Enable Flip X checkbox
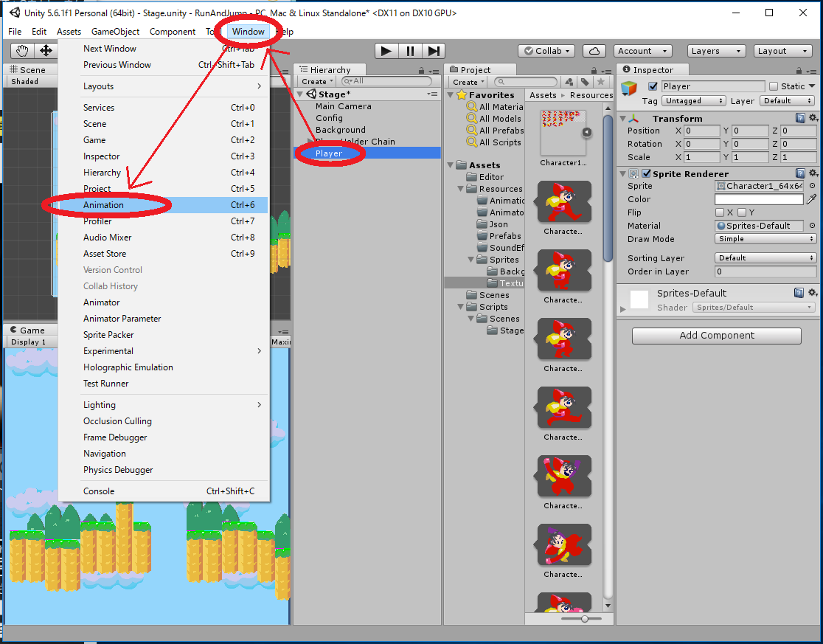The width and height of the screenshot is (823, 644). coord(720,212)
